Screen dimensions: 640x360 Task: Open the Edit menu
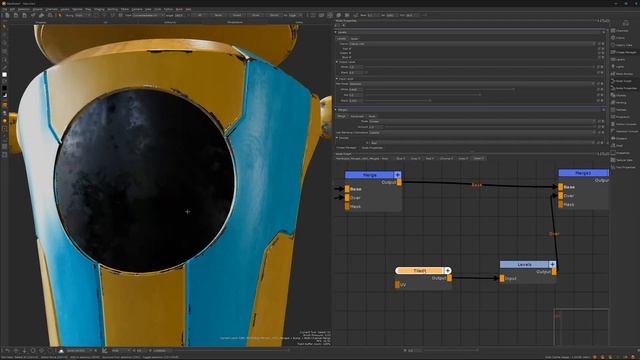click(x=12, y=9)
